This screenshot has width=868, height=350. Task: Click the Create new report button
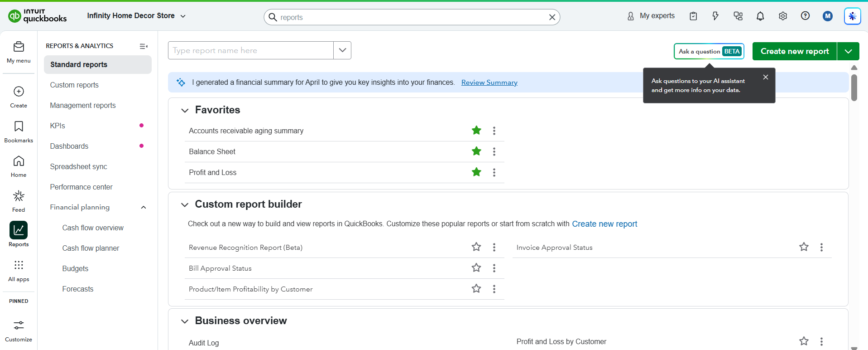click(795, 51)
